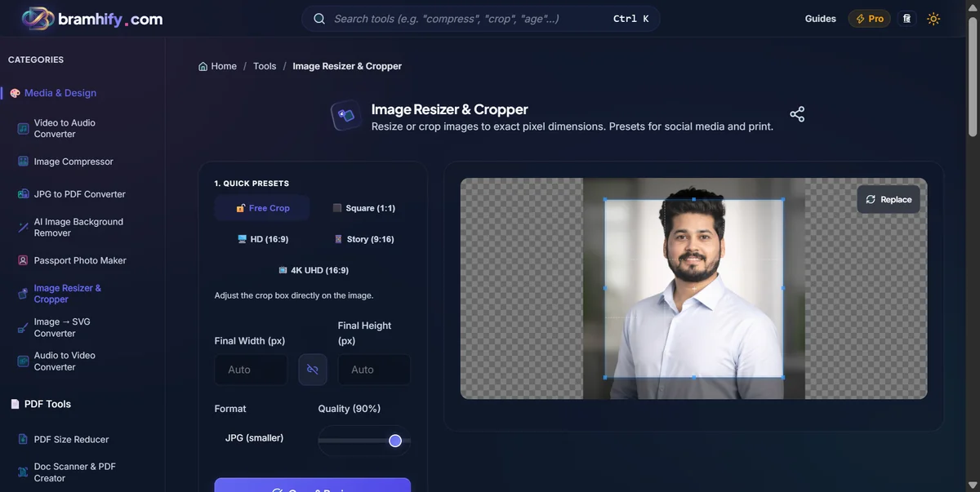Select the 4K UHD (16:9) preset
Screen dimensions: 980x492
[313, 270]
